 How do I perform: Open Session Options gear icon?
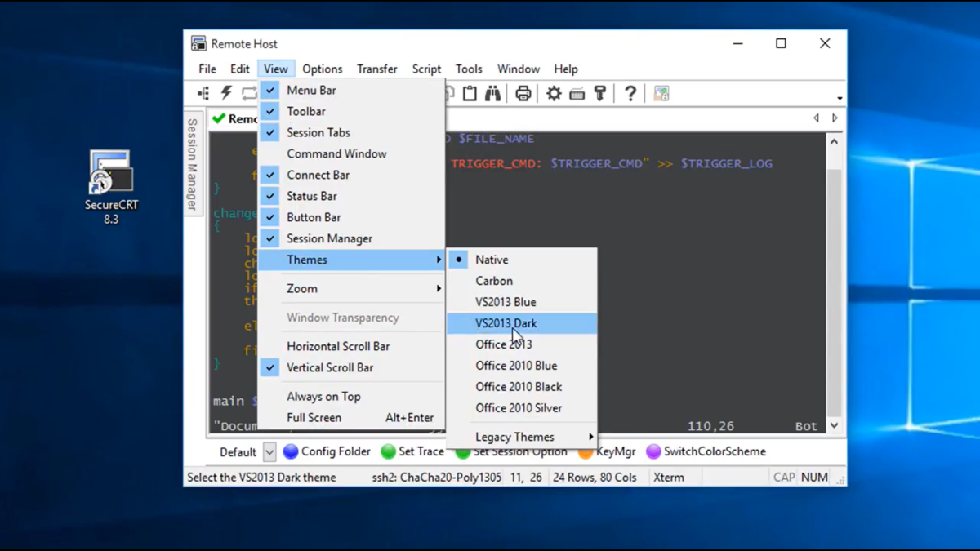(x=554, y=94)
